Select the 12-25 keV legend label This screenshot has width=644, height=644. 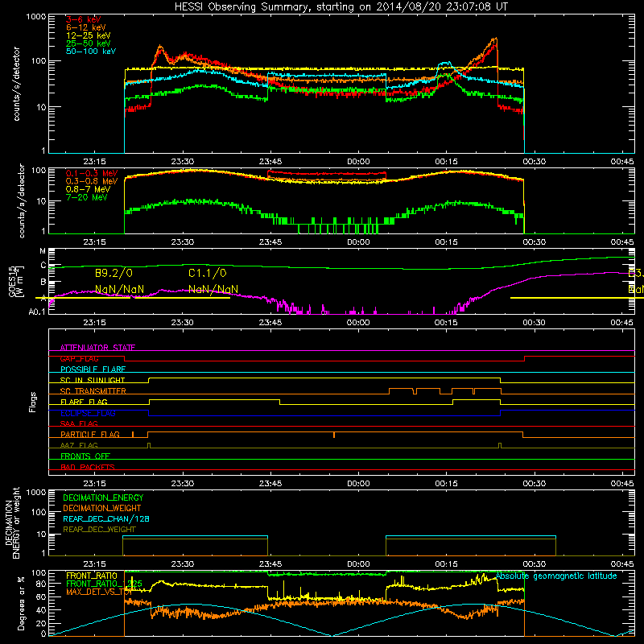(89, 35)
